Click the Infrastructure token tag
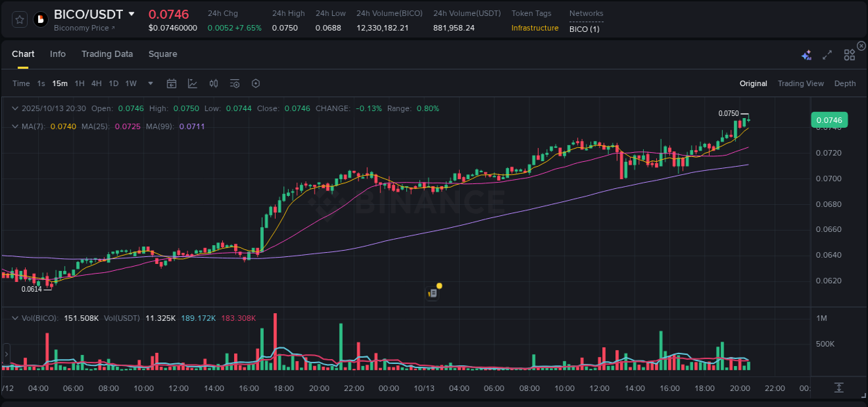The image size is (868, 407). (535, 28)
